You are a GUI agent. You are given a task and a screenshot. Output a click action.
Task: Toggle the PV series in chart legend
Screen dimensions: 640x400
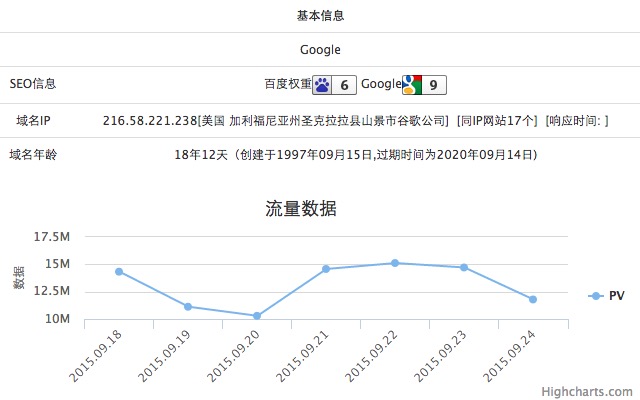(x=606, y=296)
